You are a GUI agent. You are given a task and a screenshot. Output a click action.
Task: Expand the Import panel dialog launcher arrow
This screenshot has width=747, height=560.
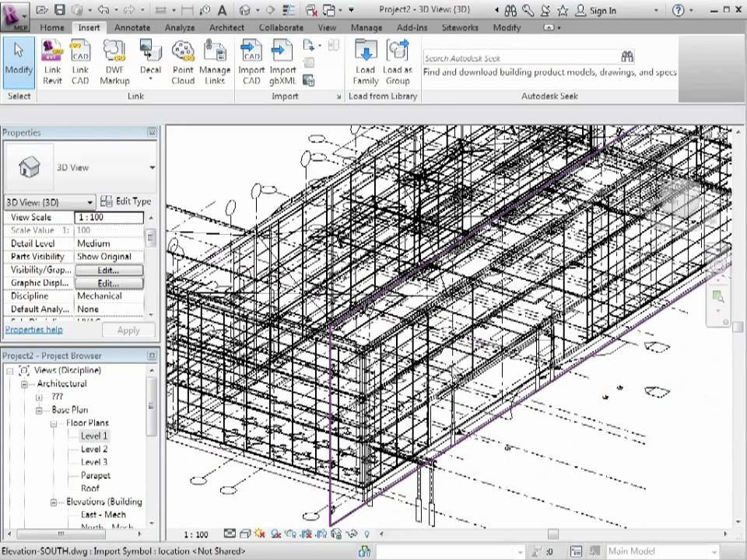[338, 96]
